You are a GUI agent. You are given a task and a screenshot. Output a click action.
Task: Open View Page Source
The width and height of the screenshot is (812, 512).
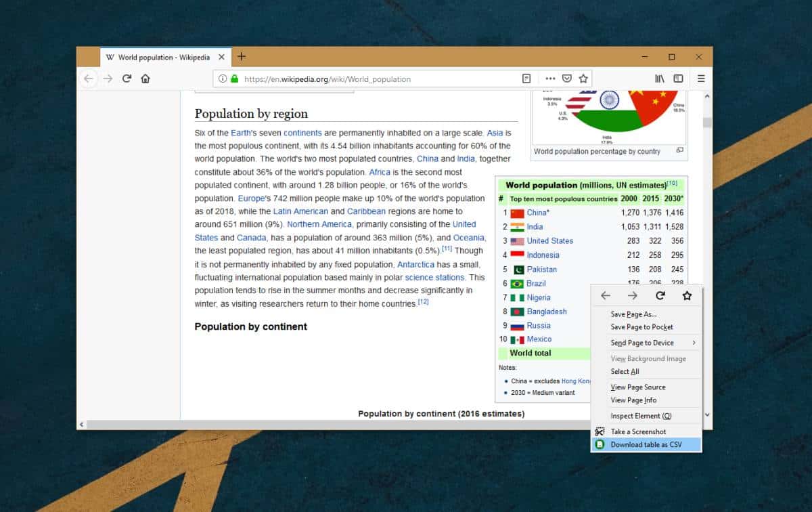click(x=646, y=387)
